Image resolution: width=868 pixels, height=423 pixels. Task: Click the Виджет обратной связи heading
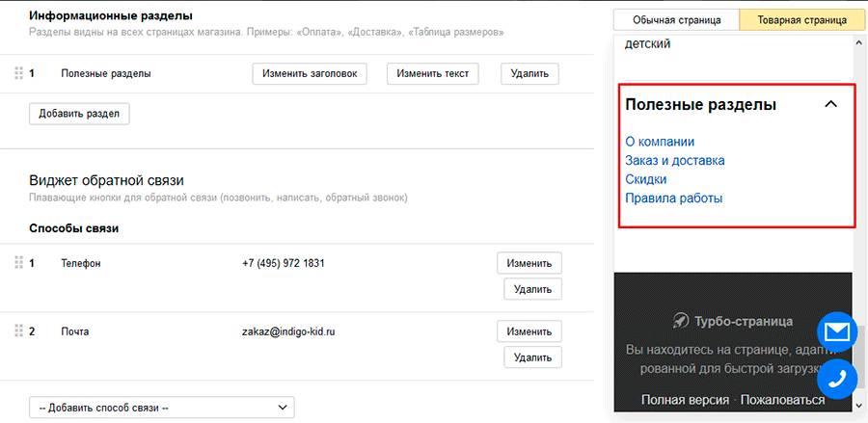[106, 180]
